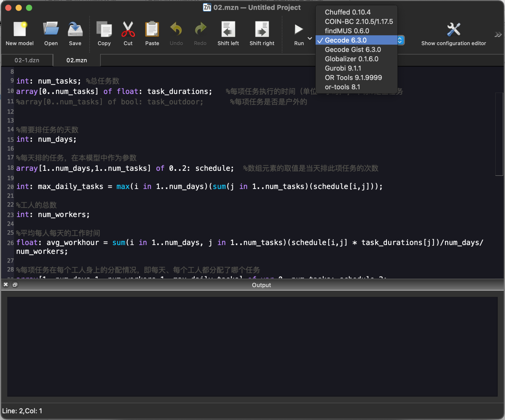Select Gecode Gist 6.3.0 solver
The width and height of the screenshot is (505, 420).
point(356,49)
